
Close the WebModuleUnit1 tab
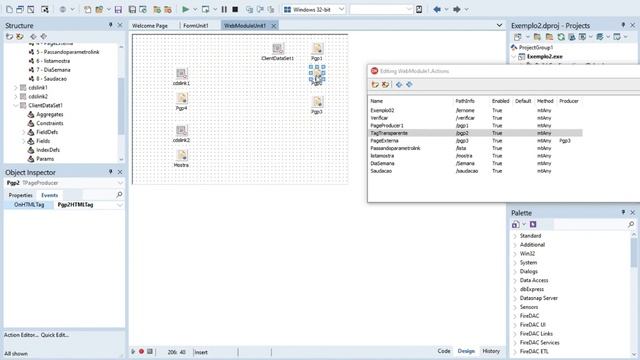pos(274,25)
